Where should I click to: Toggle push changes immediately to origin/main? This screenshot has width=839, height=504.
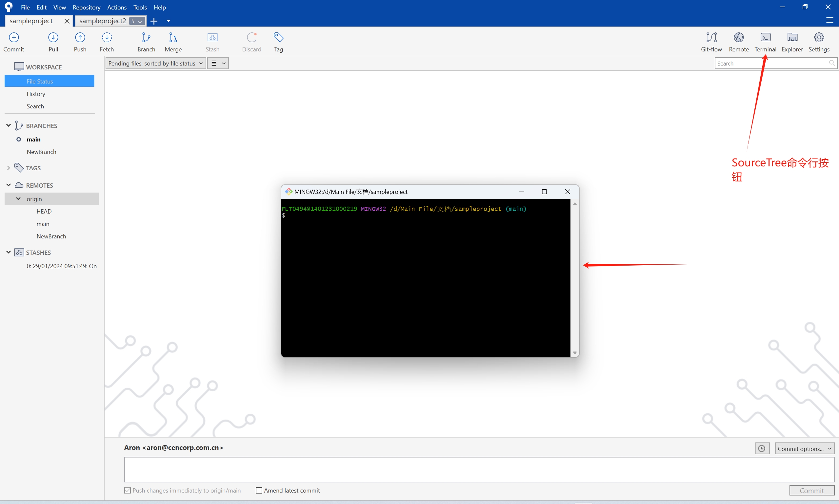click(128, 490)
